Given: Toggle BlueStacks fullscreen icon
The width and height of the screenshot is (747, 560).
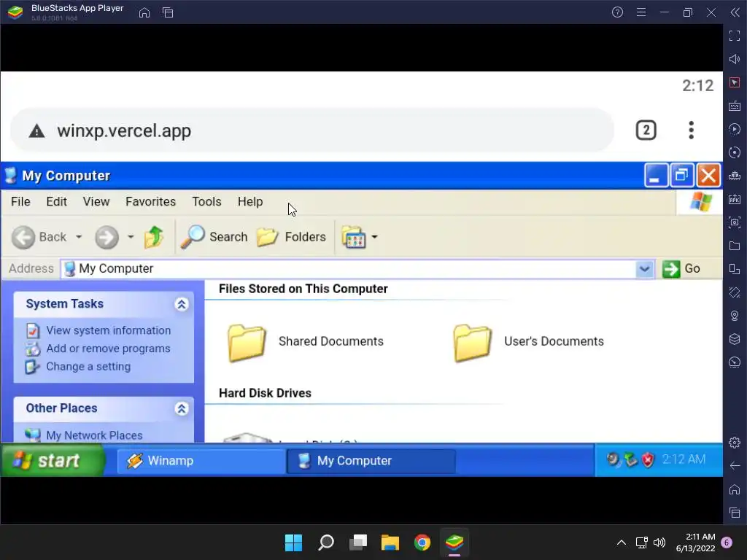Looking at the screenshot, I should 735,36.
